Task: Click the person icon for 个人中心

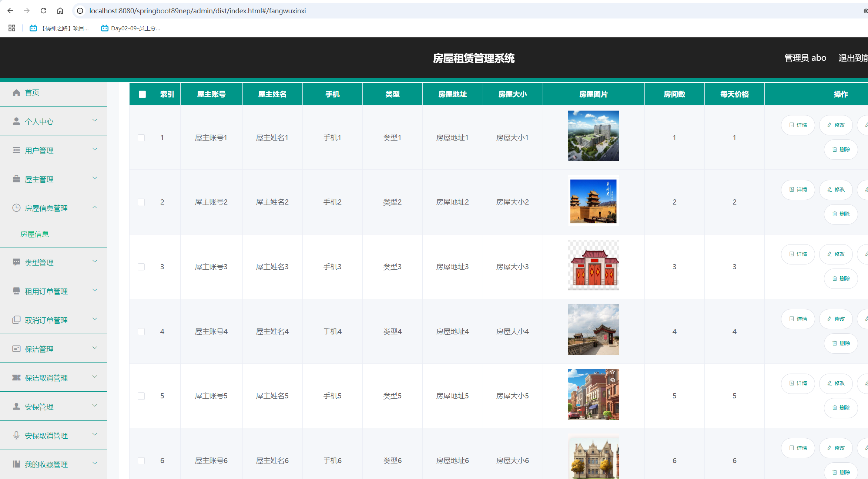Action: tap(16, 121)
